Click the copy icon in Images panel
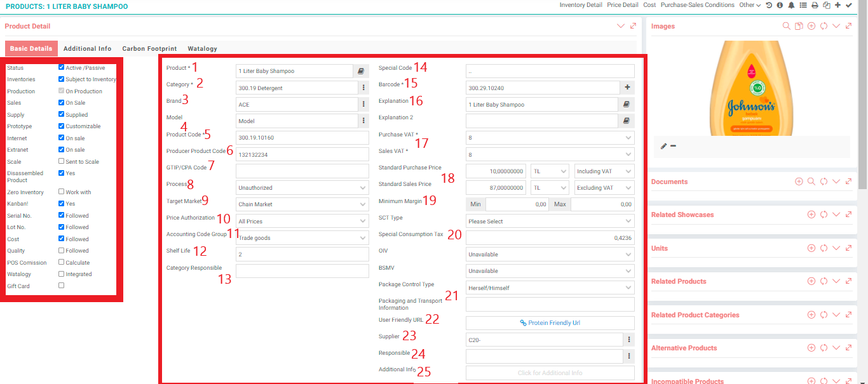868x384 pixels. pyautogui.click(x=799, y=26)
